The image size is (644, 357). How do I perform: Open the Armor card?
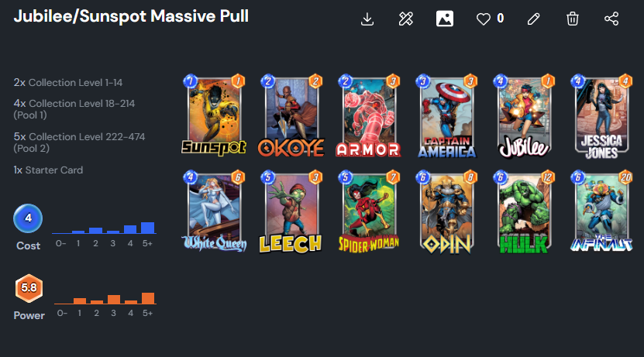(368, 115)
